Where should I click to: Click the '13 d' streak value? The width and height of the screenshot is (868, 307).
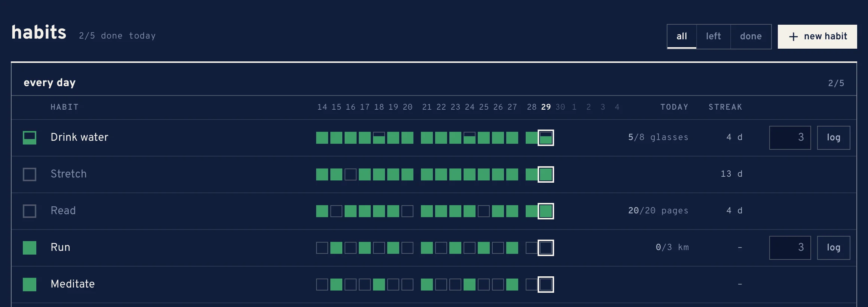pos(731,174)
